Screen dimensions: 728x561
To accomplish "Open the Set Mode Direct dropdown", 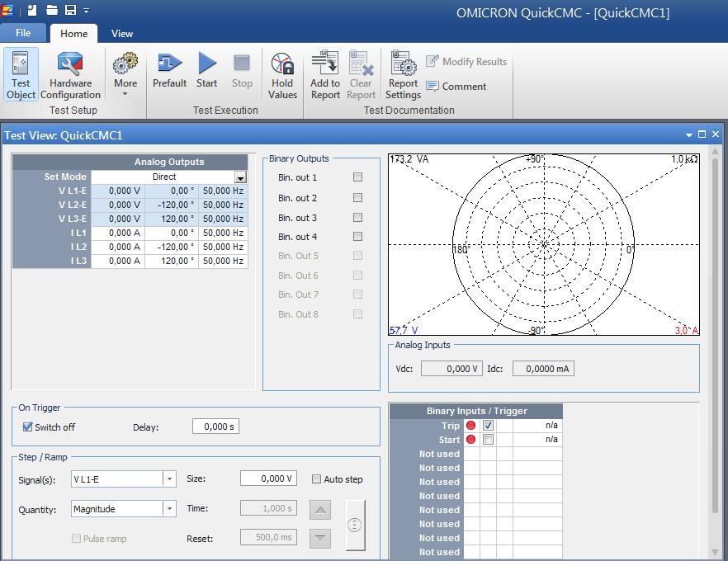I will coord(240,177).
